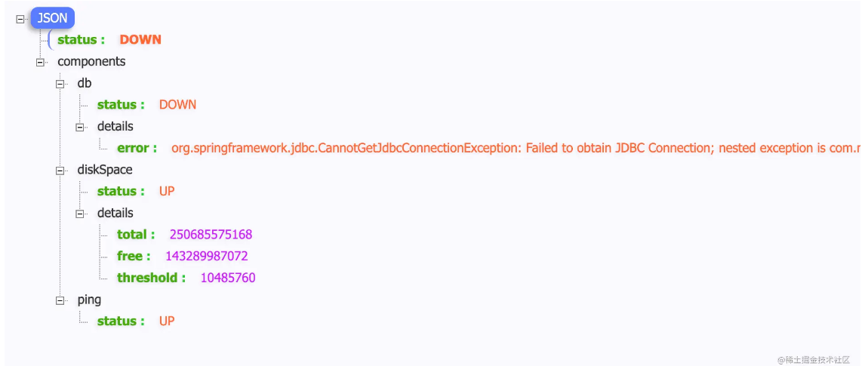Click the components tree label
Viewport: 868px width, 366px height.
[91, 61]
